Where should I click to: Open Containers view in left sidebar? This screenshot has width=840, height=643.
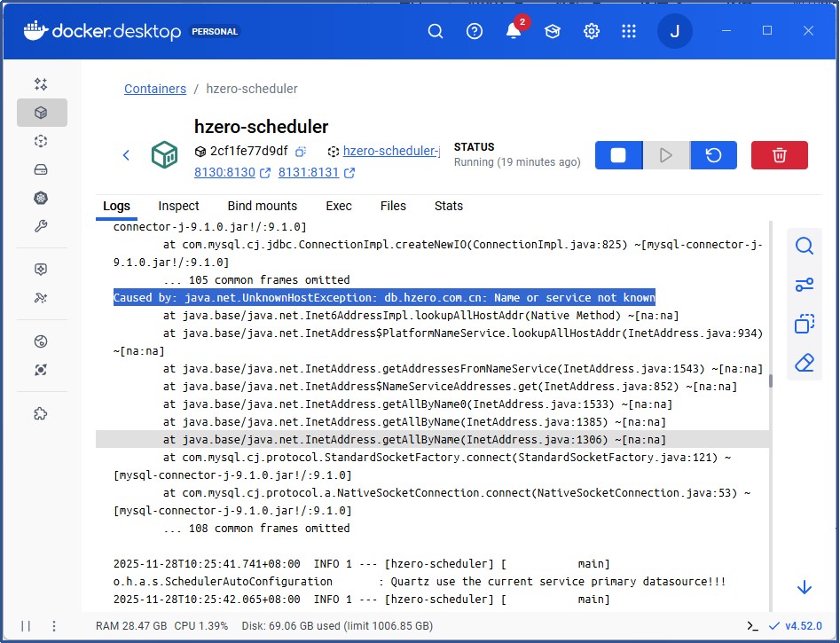(41, 113)
